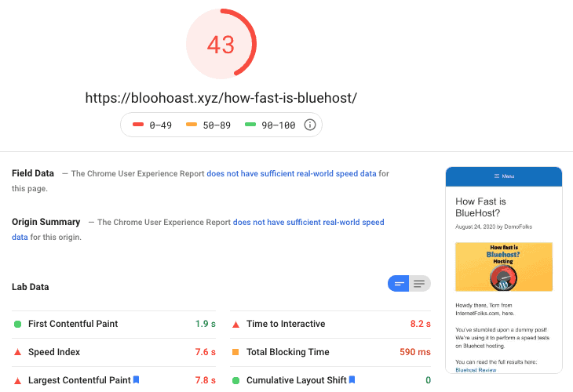The height and width of the screenshot is (392, 573).
Task: Click the info icon in the score legend
Action: click(x=309, y=125)
